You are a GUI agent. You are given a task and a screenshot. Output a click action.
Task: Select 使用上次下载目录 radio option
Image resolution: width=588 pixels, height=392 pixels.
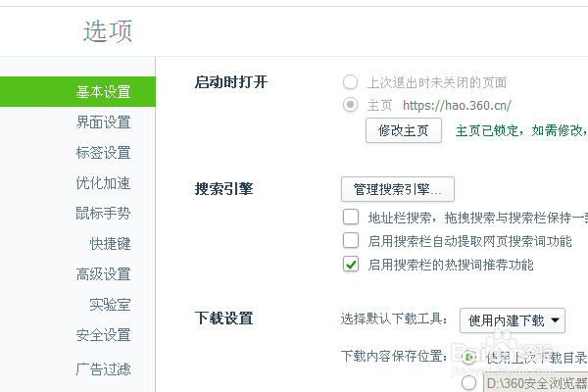(x=468, y=357)
